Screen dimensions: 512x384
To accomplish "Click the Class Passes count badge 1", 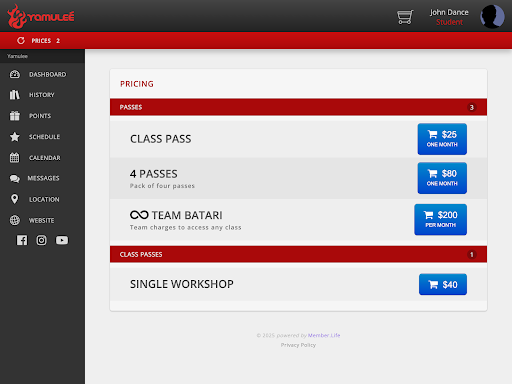I will point(471,255).
